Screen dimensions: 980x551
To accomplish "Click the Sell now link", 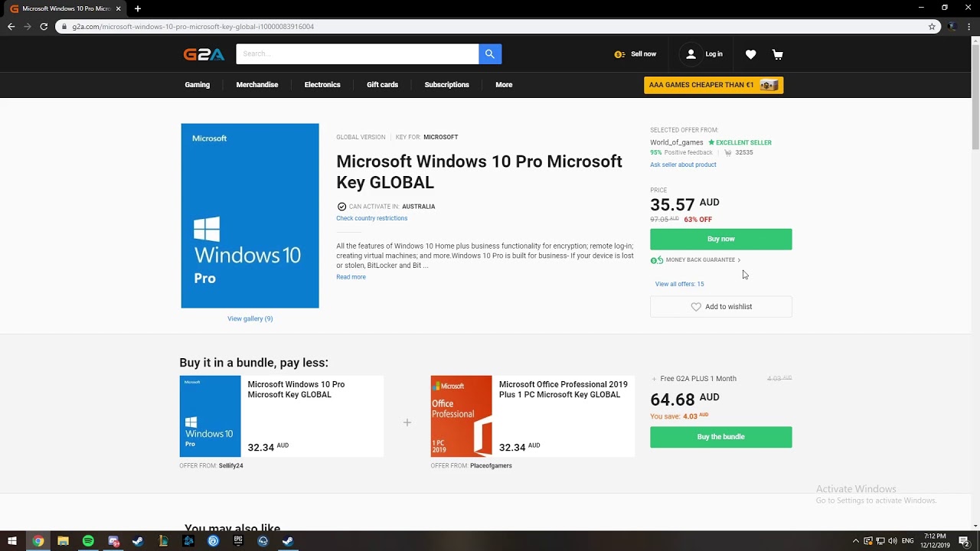I will (643, 54).
